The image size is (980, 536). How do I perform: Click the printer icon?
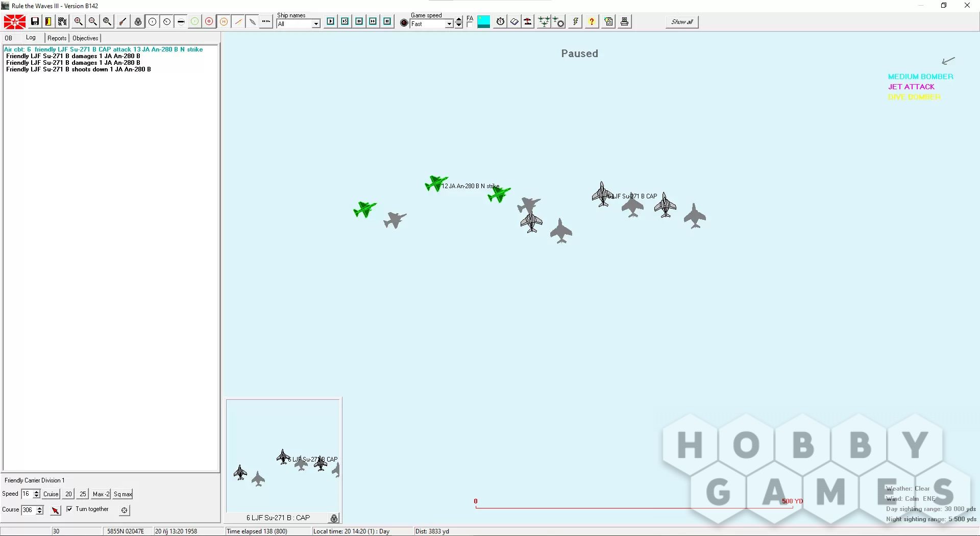tap(624, 22)
